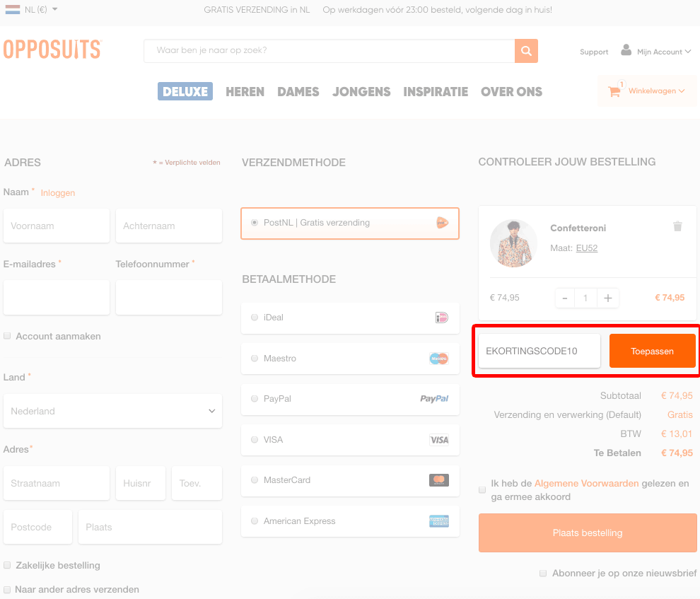Click the VISA card logo
Screen dimensions: 700x599
pos(439,440)
